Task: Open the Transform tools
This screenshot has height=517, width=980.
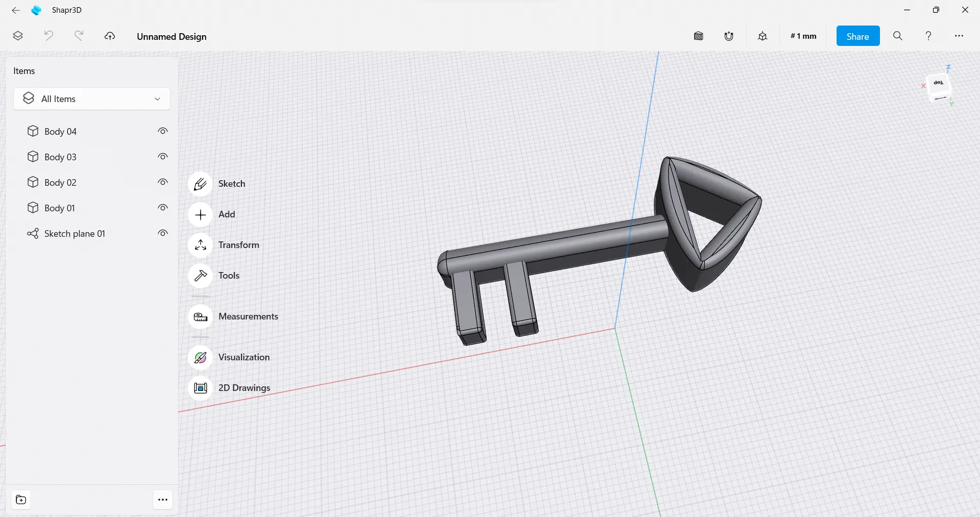Action: 200,245
